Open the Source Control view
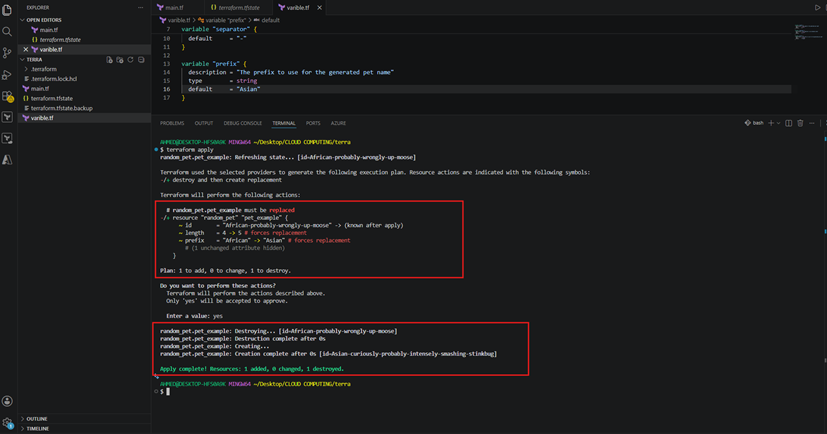Screen dimensions: 827x434 click(x=7, y=53)
